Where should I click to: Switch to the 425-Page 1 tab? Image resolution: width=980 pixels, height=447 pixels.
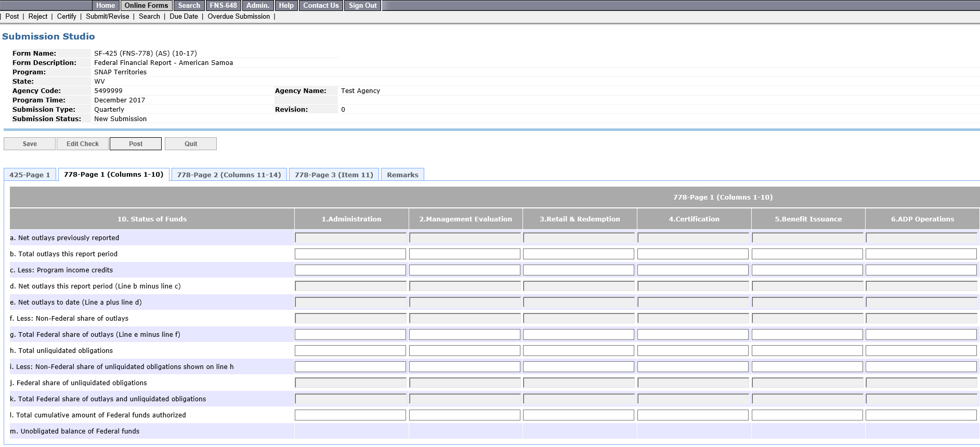pos(30,175)
